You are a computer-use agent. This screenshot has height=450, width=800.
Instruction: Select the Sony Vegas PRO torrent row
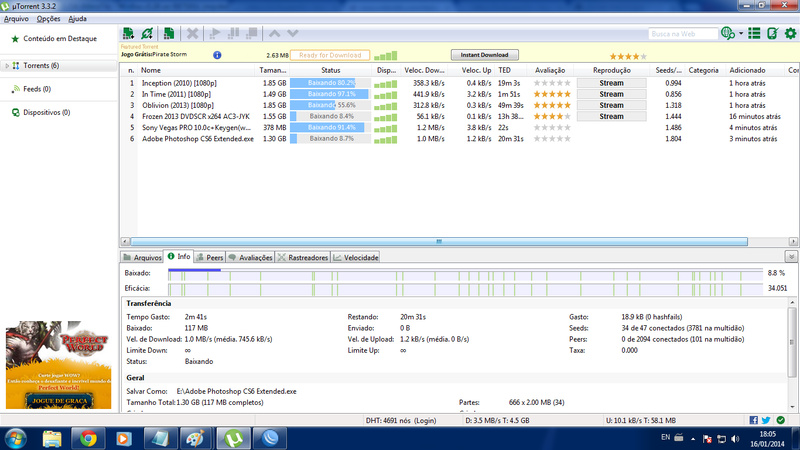click(x=196, y=128)
